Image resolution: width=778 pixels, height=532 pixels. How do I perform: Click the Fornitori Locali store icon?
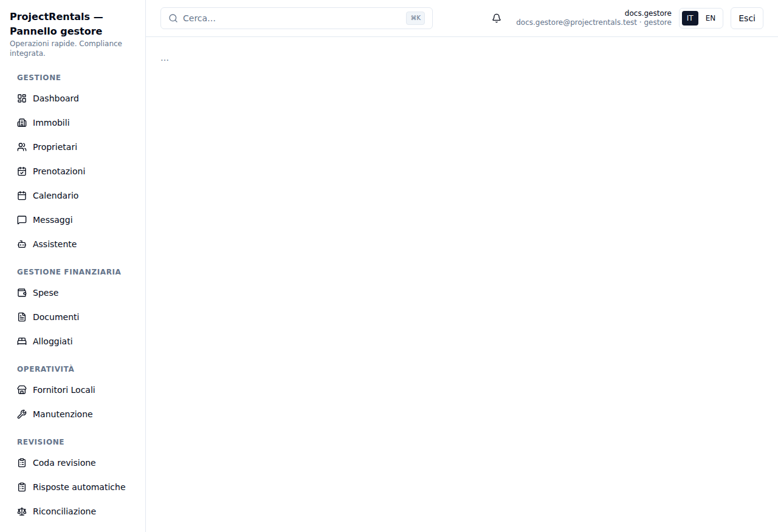[22, 390]
